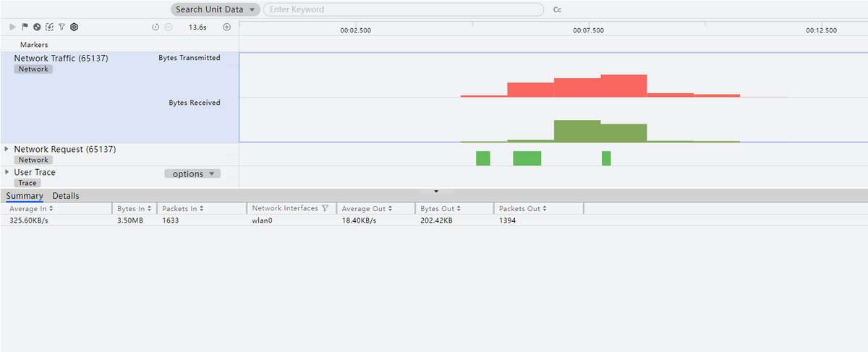Open the hexagon settings gear icon
The image size is (868, 352).
(x=74, y=27)
